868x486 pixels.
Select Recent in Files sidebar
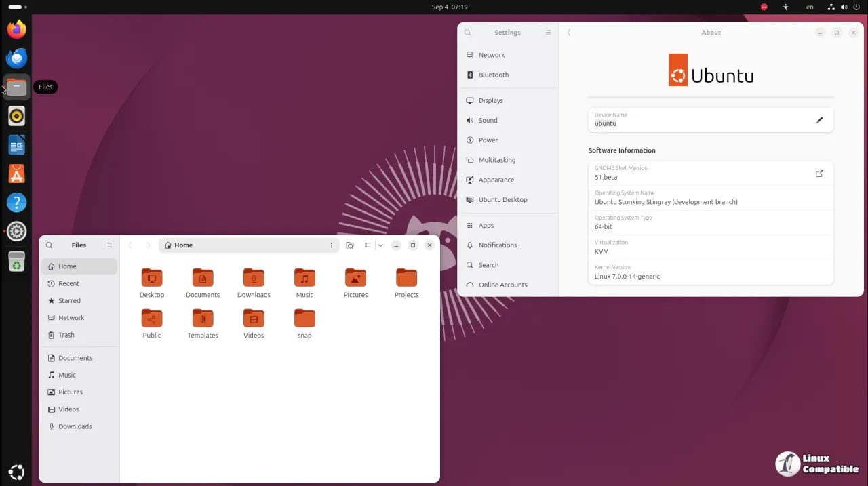coord(79,283)
